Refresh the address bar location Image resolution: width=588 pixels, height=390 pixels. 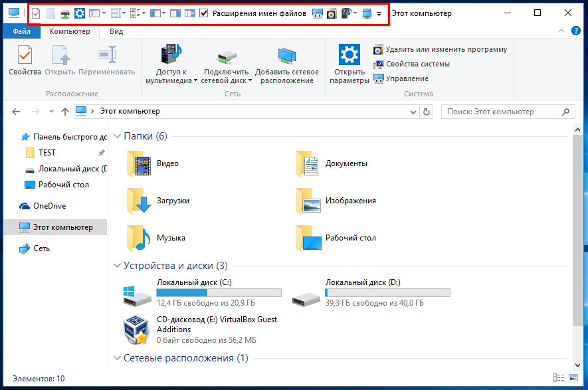coord(427,112)
